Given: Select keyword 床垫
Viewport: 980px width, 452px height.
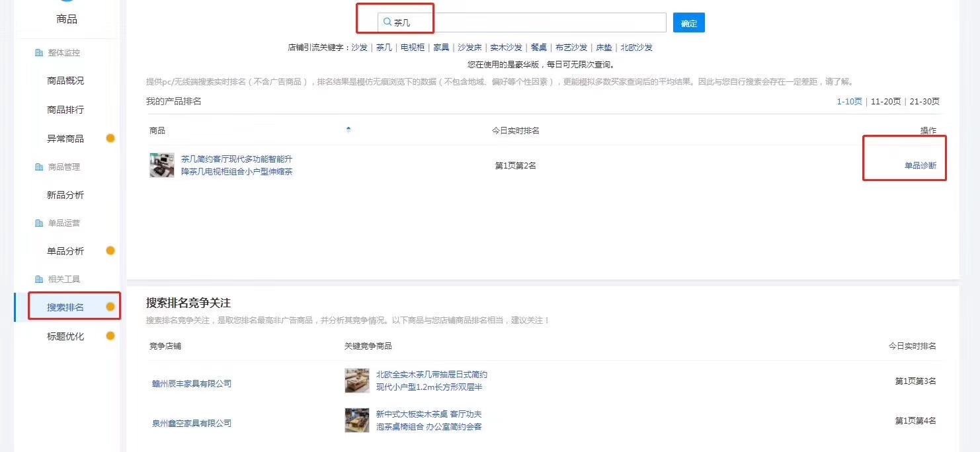Looking at the screenshot, I should click(x=604, y=48).
